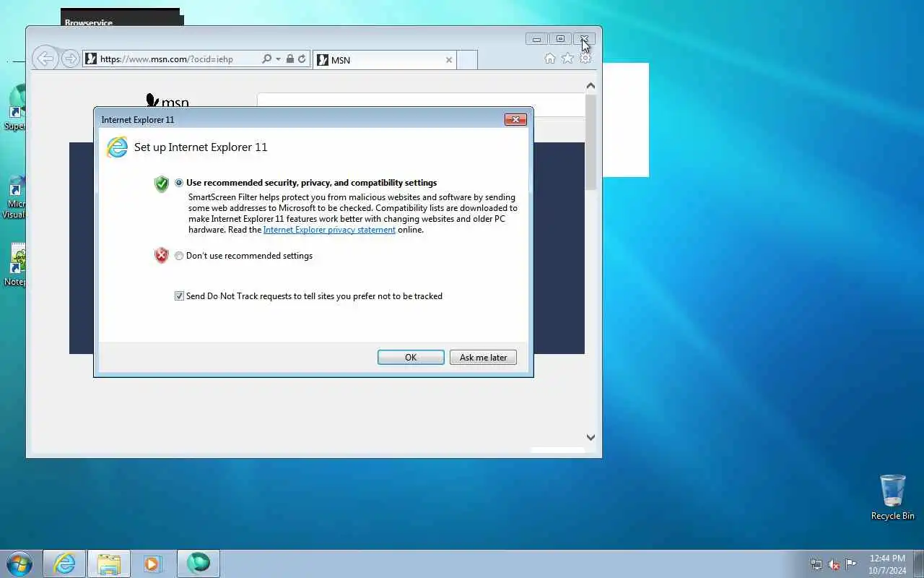The width and height of the screenshot is (924, 578).
Task: Open Favorites star icon
Action: (567, 59)
